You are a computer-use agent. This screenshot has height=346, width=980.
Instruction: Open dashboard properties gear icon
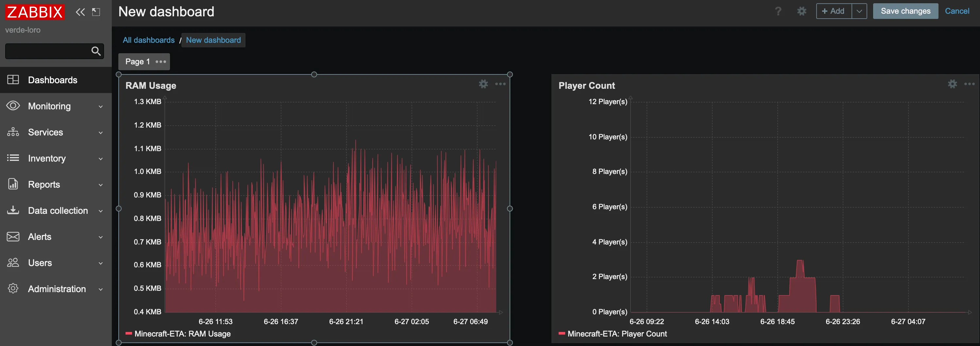coord(802,11)
